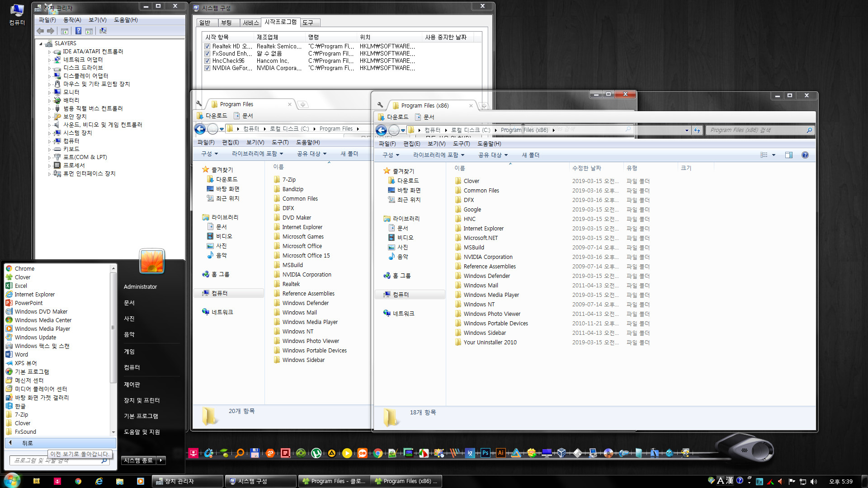Go back in Program Files (x86) window
This screenshot has width=868, height=488.
(x=381, y=130)
